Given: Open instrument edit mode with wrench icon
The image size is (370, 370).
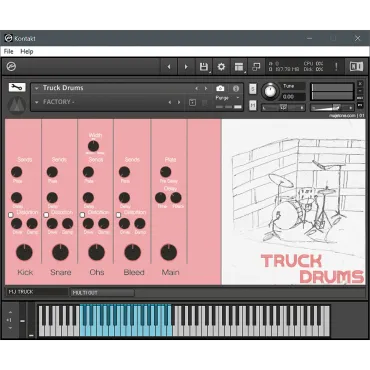Looking at the screenshot, I should pyautogui.click(x=17, y=87).
